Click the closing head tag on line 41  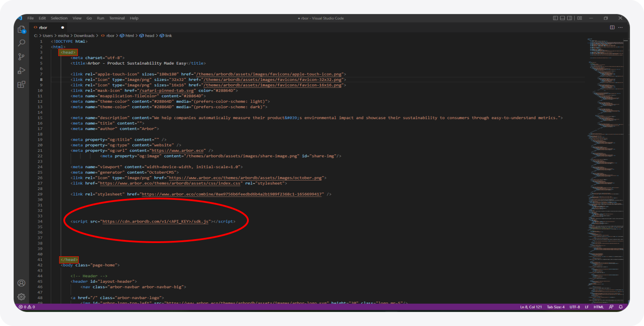click(x=69, y=259)
